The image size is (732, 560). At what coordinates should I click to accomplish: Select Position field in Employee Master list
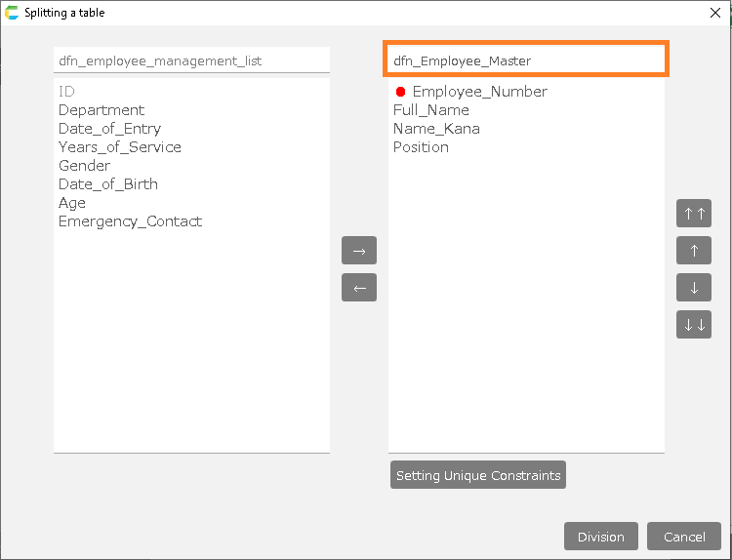tap(421, 147)
